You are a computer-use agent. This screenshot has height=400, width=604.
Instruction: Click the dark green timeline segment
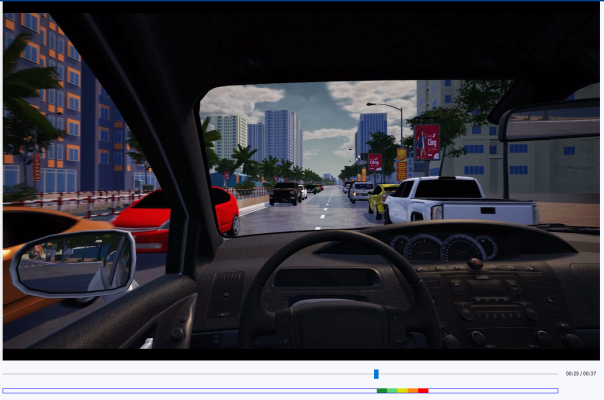tap(382, 390)
